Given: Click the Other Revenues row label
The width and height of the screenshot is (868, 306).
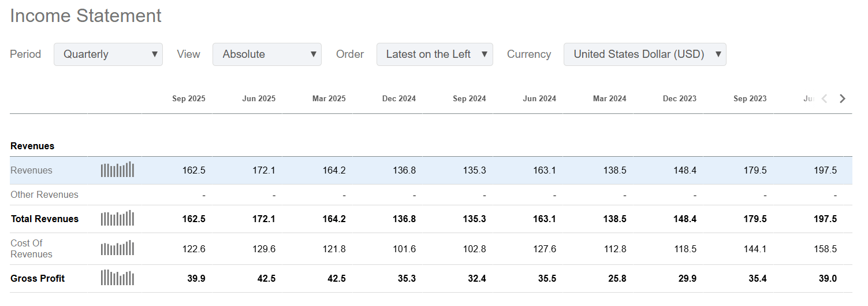Looking at the screenshot, I should 44,195.
